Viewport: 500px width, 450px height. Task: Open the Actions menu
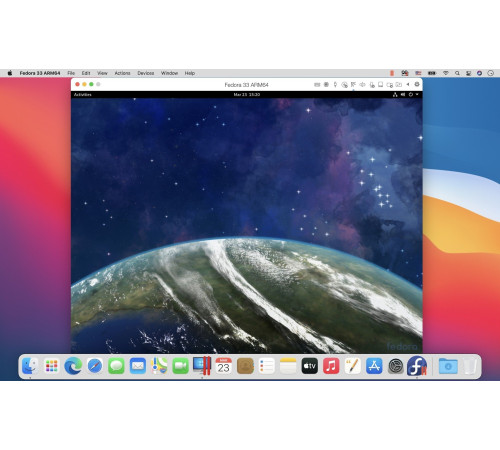[122, 73]
